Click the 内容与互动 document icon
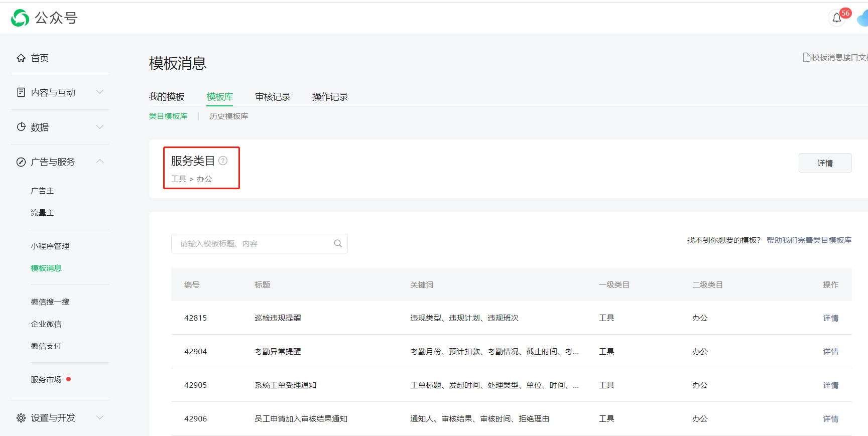This screenshot has width=868, height=436. (x=21, y=92)
